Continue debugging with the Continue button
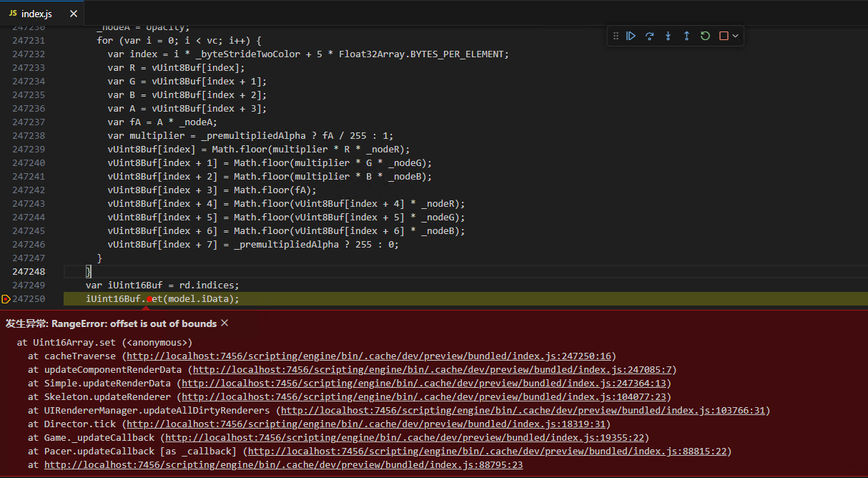The height and width of the screenshot is (478, 868). coord(631,36)
